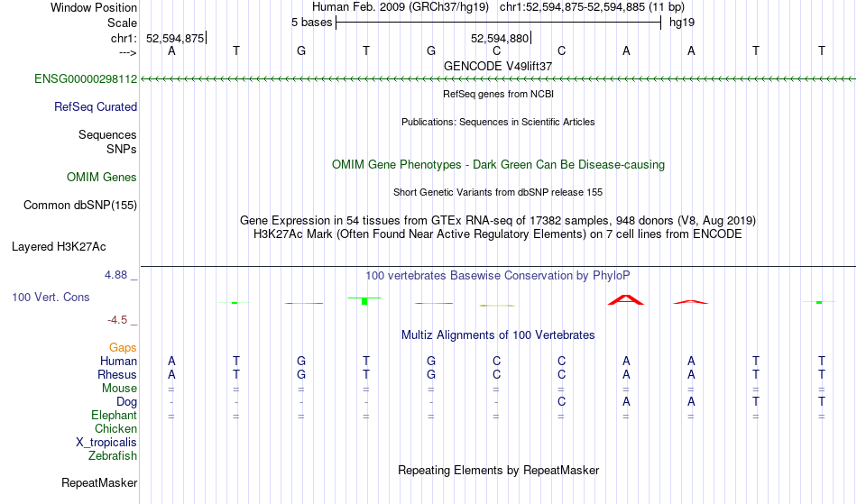Click the large red A PhyloP glyph
Screen dimensions: 857x504
[x=626, y=299]
